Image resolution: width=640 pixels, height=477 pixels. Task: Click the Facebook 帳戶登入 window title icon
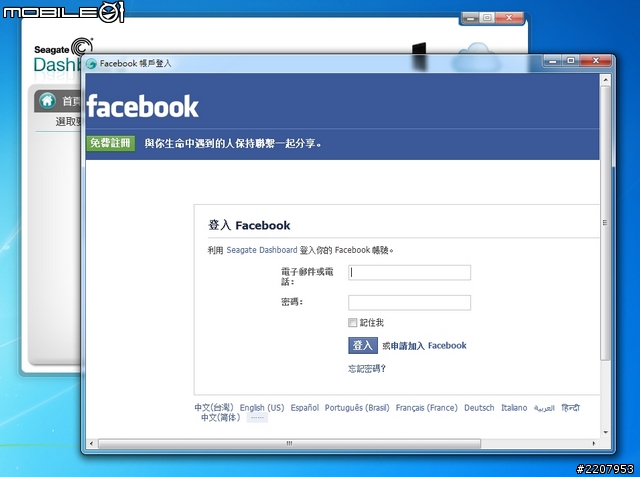point(91,64)
